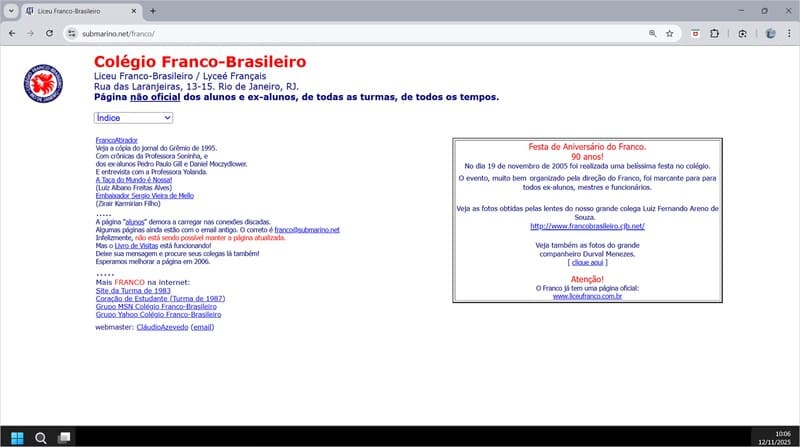Open the www.liceufranco.com.br official link
800x447 pixels.
pyautogui.click(x=587, y=296)
